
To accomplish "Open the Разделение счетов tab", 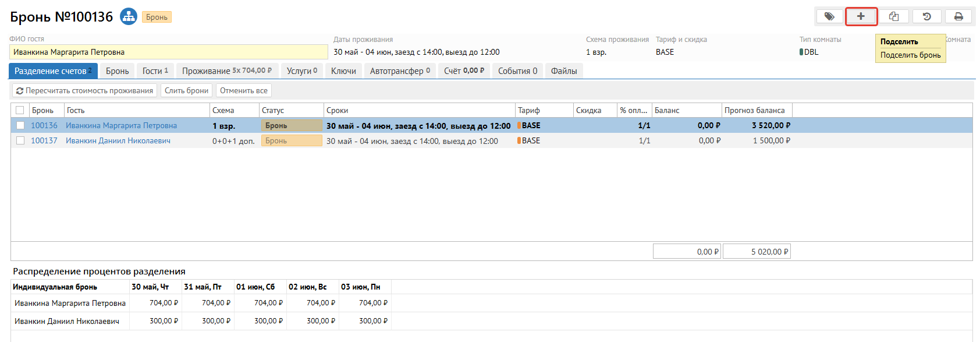I will point(53,70).
